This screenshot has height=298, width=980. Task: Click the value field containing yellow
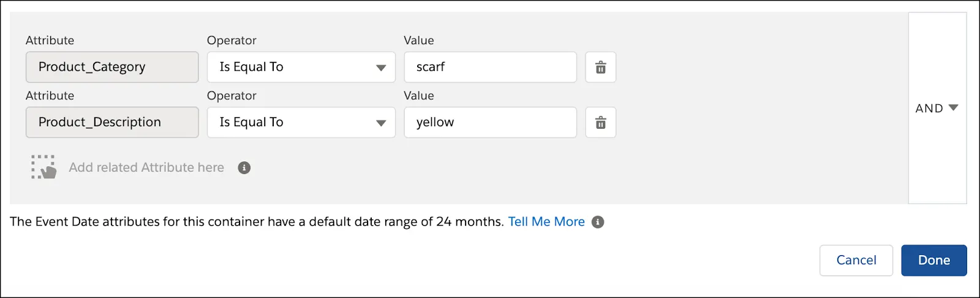click(490, 123)
